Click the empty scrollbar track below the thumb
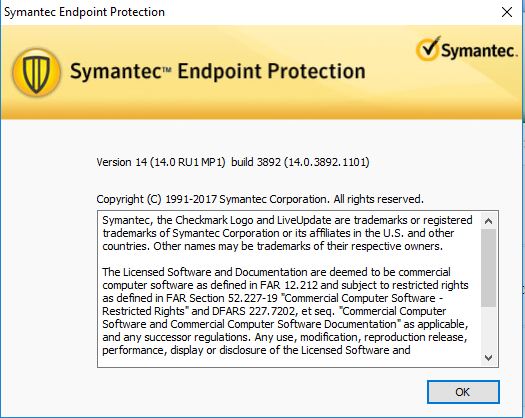The width and height of the screenshot is (525, 418). tap(488, 328)
